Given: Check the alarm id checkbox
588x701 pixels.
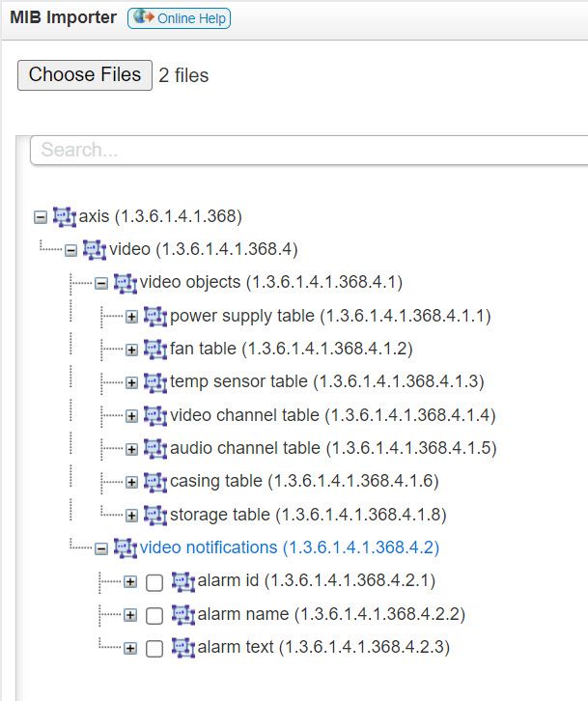Looking at the screenshot, I should 154,582.
